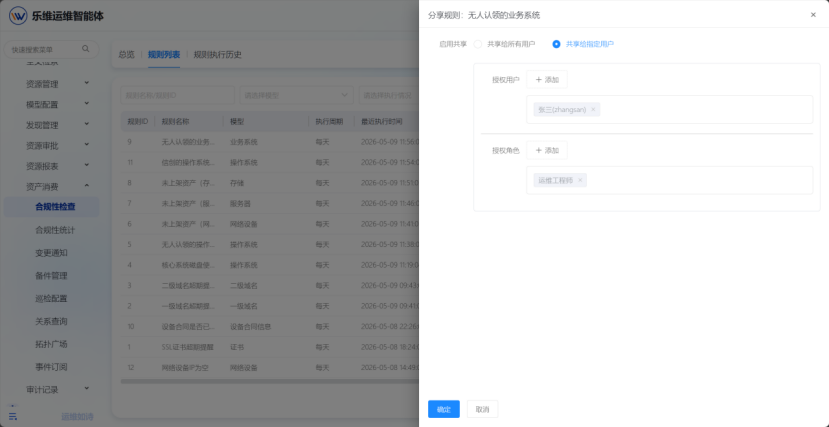Click rule row 信创的操作系统

(270, 163)
